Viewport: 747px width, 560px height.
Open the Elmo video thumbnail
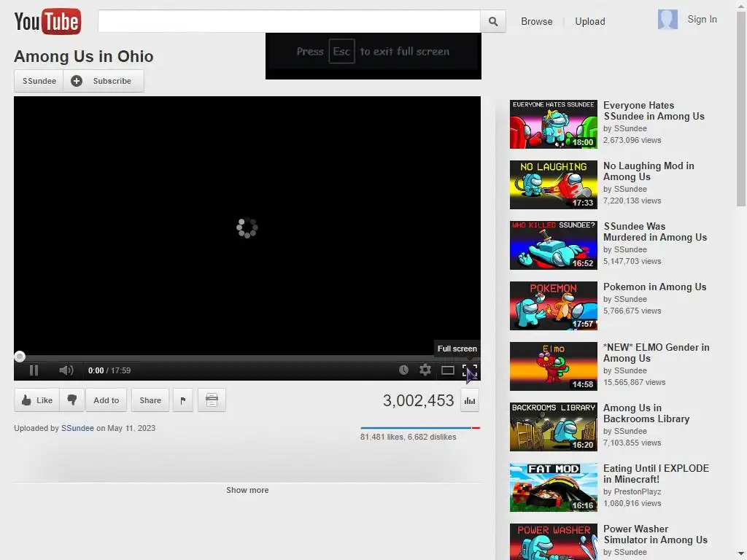point(553,366)
